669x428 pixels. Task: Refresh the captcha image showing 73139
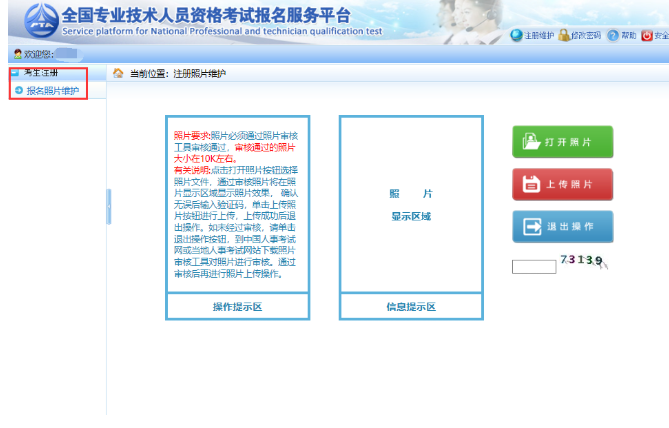click(x=583, y=261)
